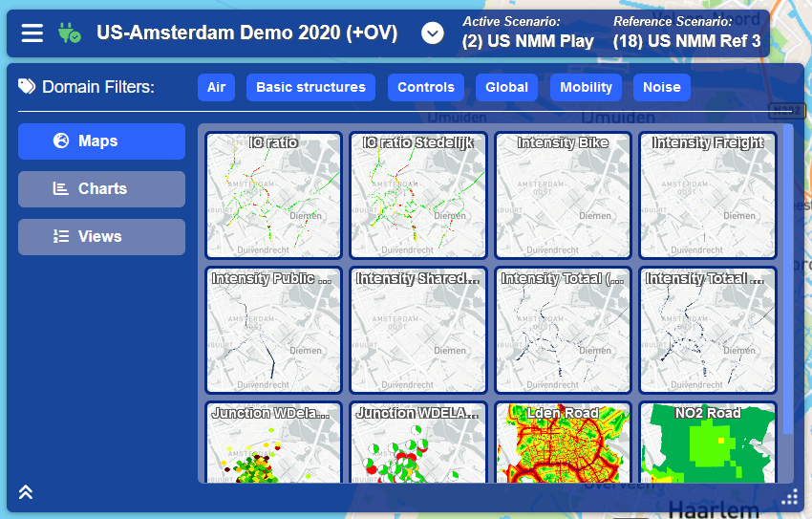Open the NO2 Road map thumbnail
The image size is (812, 519).
pos(707,443)
